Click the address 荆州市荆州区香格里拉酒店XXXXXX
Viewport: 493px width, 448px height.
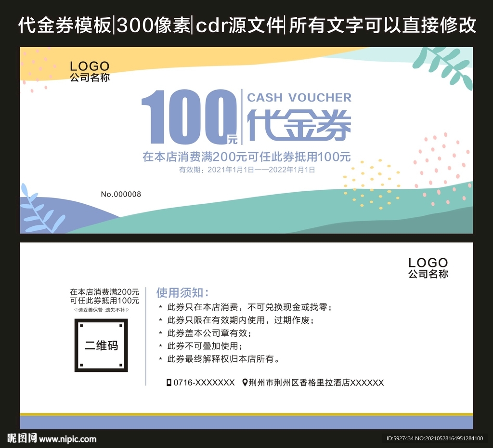(316, 382)
